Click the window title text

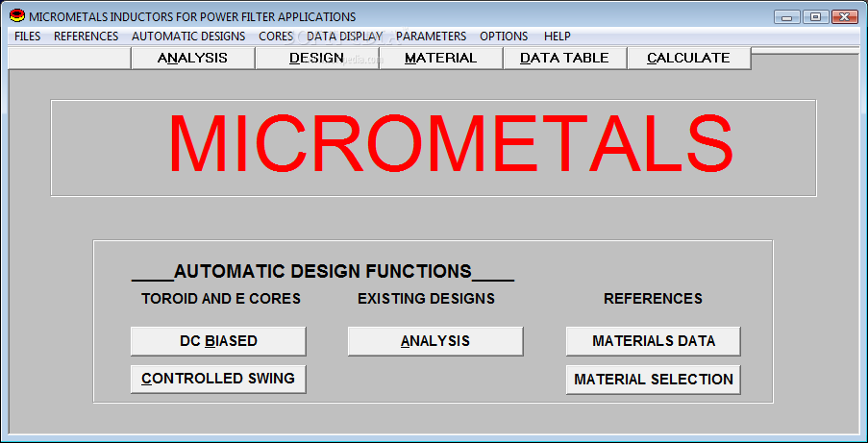[x=192, y=17]
